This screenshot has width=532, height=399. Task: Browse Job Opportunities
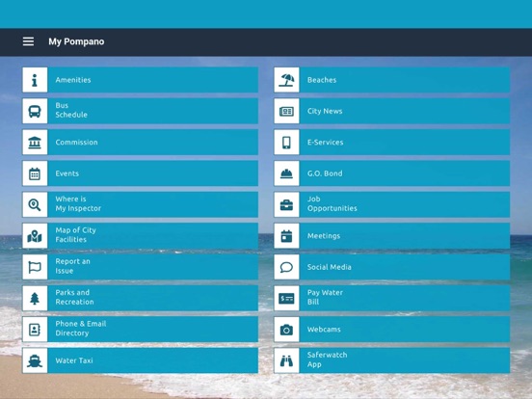point(392,205)
